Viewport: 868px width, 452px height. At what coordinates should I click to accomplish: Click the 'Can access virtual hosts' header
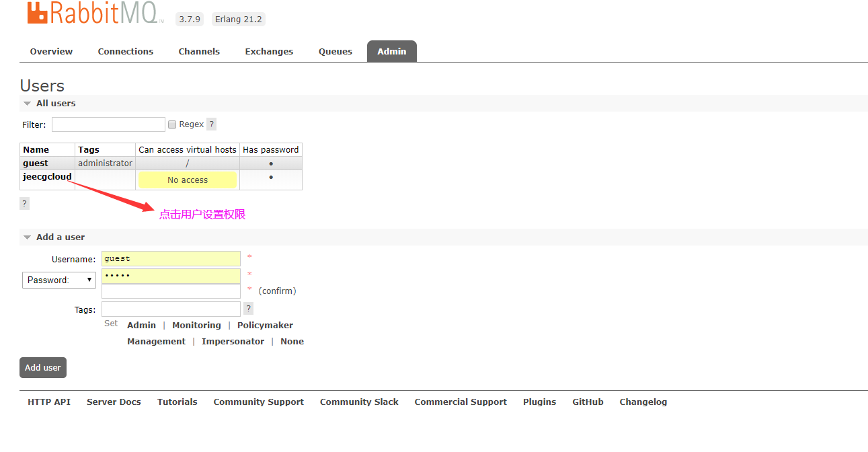pos(188,150)
